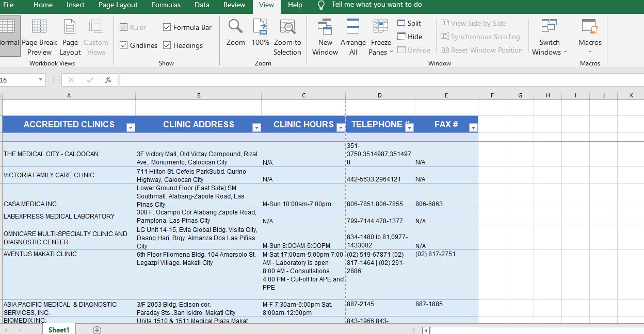Select ASIA PACIFIC MEDICAL & DIAGNOSTIC cell
The width and height of the screenshot is (644, 334).
(69, 308)
